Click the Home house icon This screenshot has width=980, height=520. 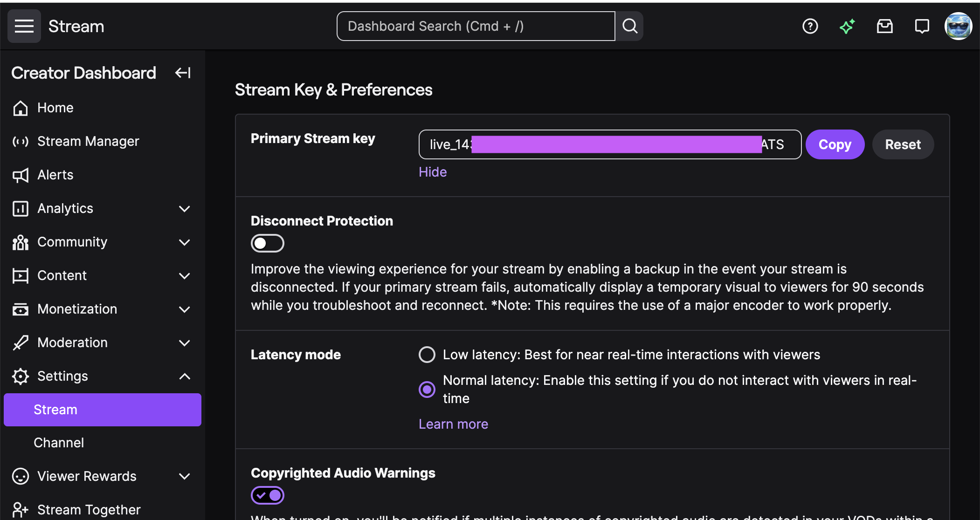(x=21, y=108)
